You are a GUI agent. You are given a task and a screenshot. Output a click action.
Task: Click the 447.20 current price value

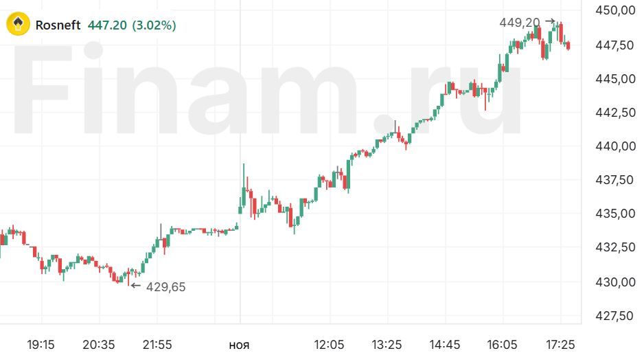(x=107, y=25)
